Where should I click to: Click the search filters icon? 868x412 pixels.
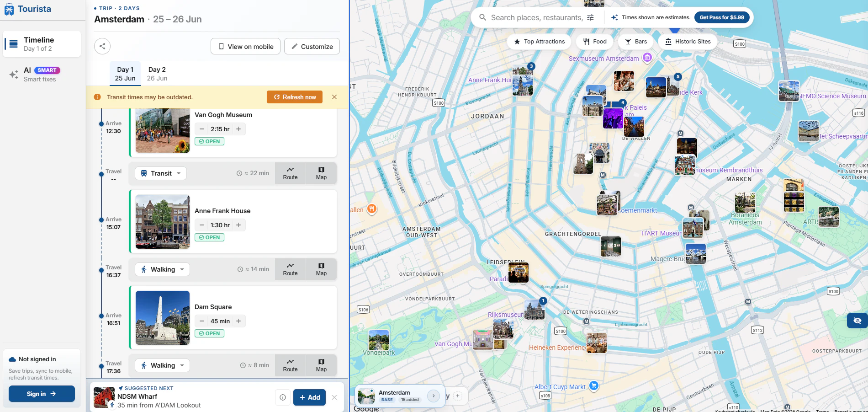590,17
